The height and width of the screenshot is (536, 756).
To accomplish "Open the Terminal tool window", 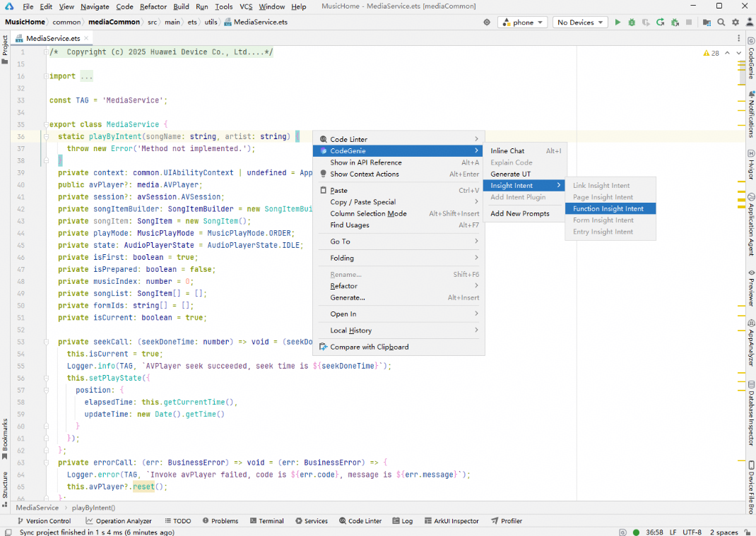I will pyautogui.click(x=266, y=521).
